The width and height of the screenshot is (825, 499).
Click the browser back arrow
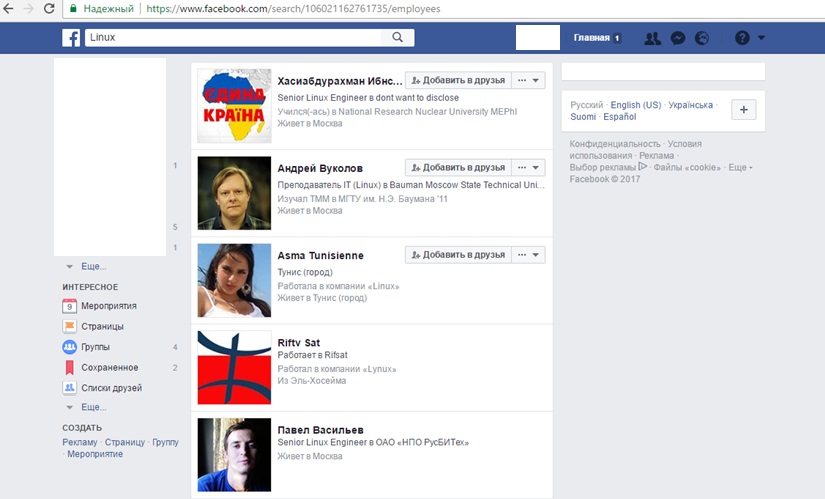click(8, 8)
